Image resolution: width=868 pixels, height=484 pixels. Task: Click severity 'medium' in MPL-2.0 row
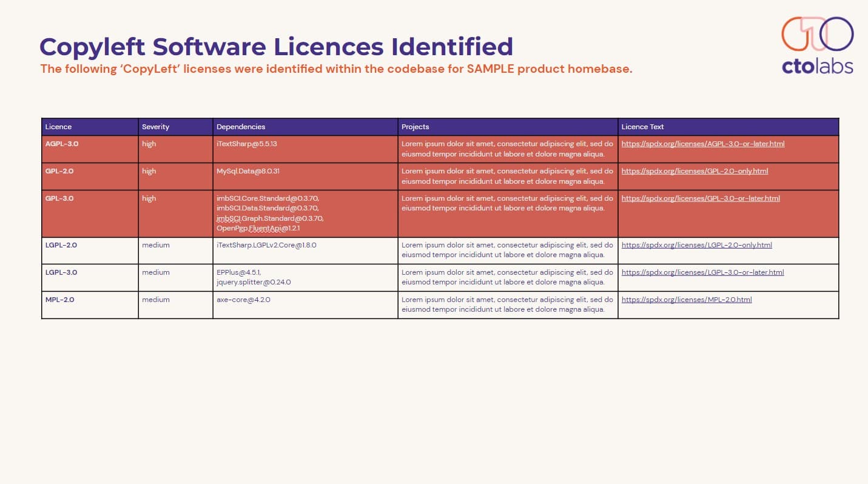tap(156, 300)
